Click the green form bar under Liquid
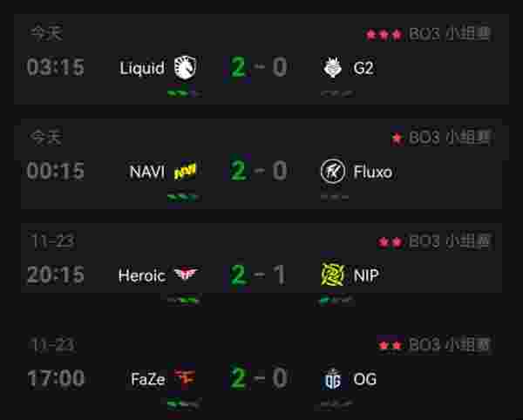Viewport: 523px width, 420px height. [184, 93]
